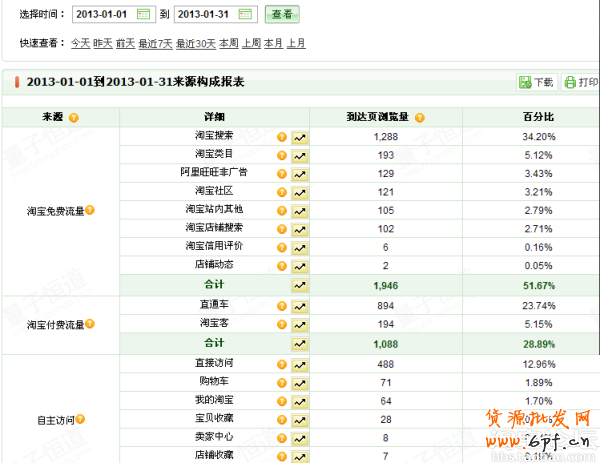The image size is (600, 463).
Task: Open trend chart for 淘宝搜索 row
Action: click(299, 138)
